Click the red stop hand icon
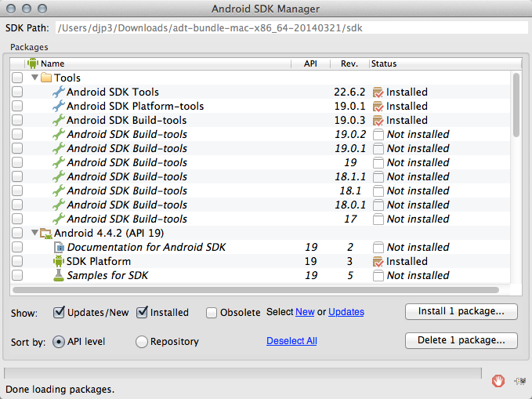Image resolution: width=532 pixels, height=399 pixels. (498, 381)
